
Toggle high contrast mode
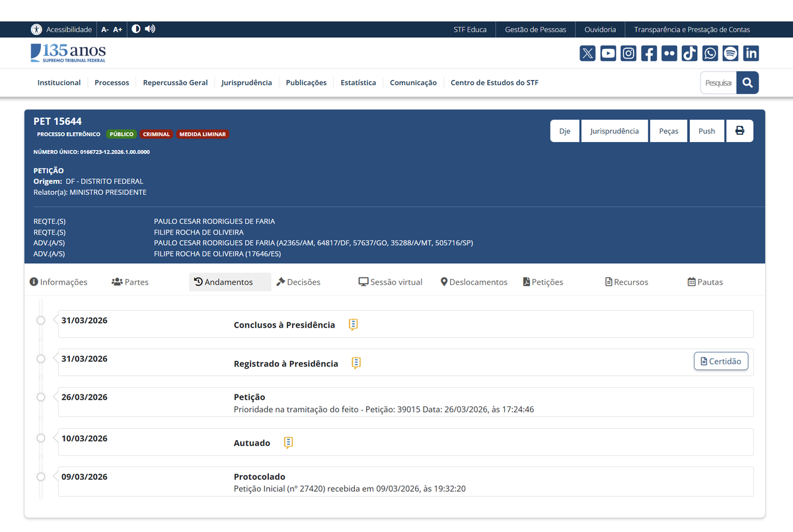click(136, 29)
